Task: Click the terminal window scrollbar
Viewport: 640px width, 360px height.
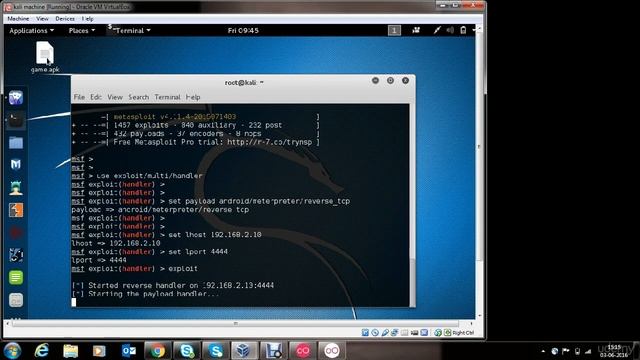Action: (x=412, y=282)
